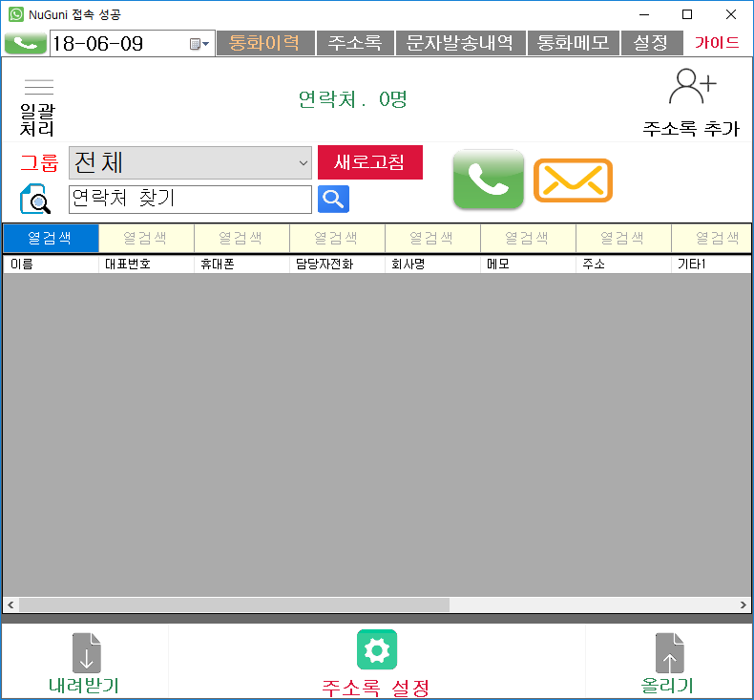The height and width of the screenshot is (700, 754).
Task: Open the 통화메모 tab
Action: click(574, 43)
